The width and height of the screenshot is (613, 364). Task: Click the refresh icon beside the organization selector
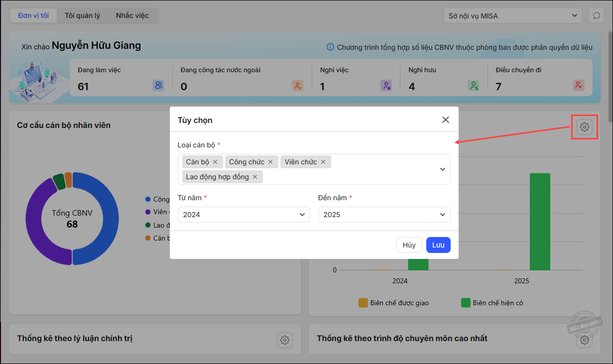(x=596, y=15)
